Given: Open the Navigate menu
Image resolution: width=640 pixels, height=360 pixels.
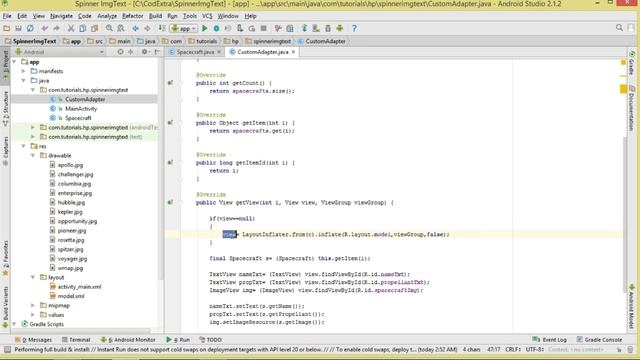Looking at the screenshot, I should pos(61,16).
